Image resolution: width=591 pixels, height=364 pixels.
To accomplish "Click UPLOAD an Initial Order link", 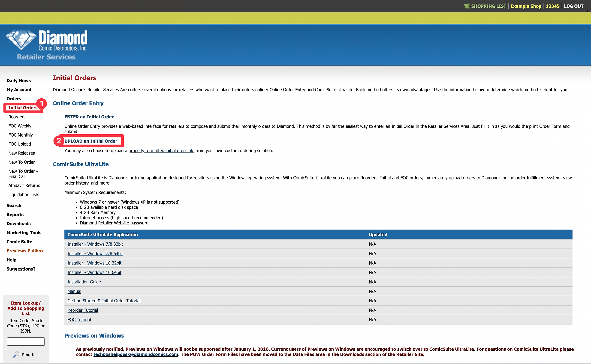I will pyautogui.click(x=91, y=141).
